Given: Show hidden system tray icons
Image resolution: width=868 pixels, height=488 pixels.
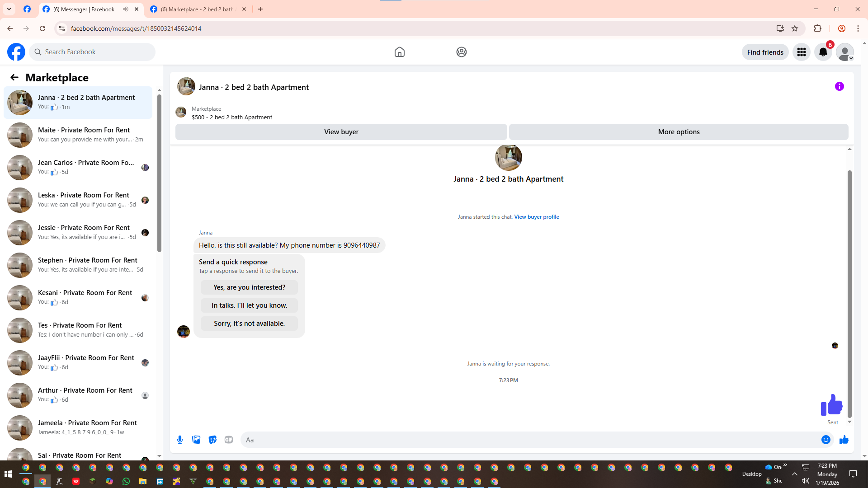Looking at the screenshot, I should point(794,474).
